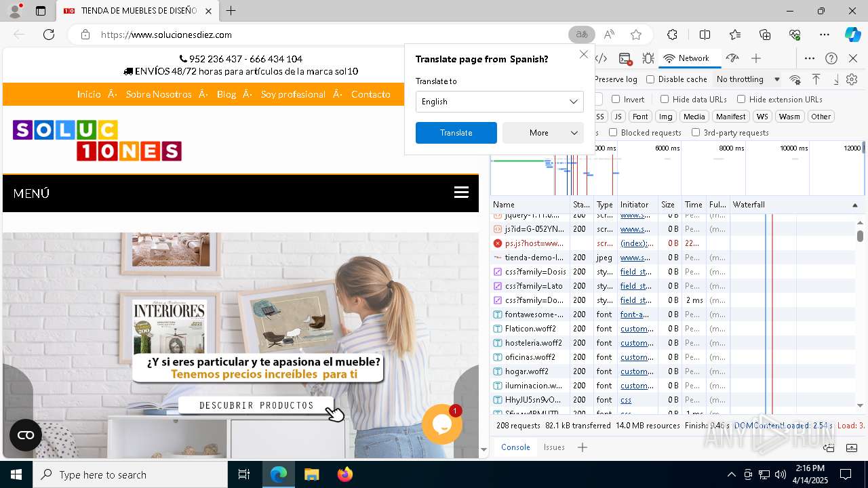The image size is (868, 488).
Task: Open the Blog menu item
Action: pyautogui.click(x=226, y=94)
